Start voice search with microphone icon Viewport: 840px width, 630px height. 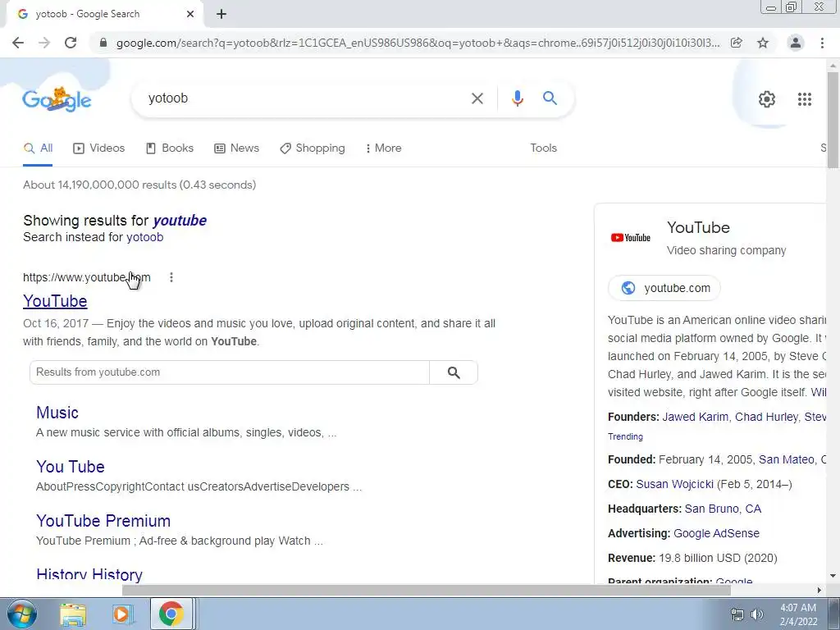tap(517, 98)
